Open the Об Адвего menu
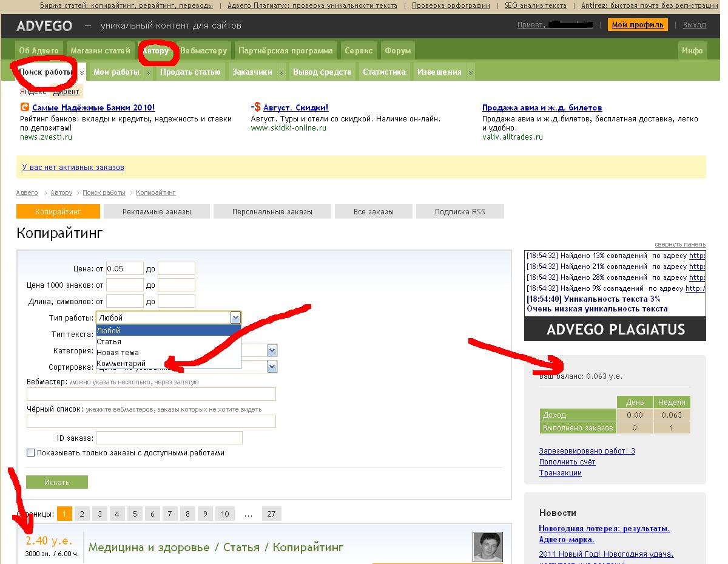The image size is (728, 564). [x=39, y=50]
